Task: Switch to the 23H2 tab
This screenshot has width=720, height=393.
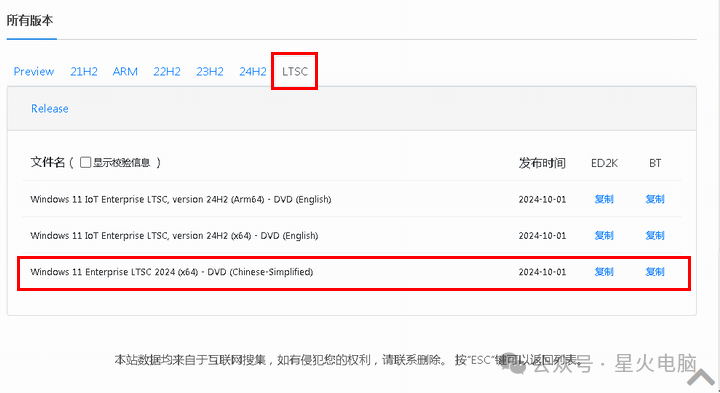Action: 210,72
